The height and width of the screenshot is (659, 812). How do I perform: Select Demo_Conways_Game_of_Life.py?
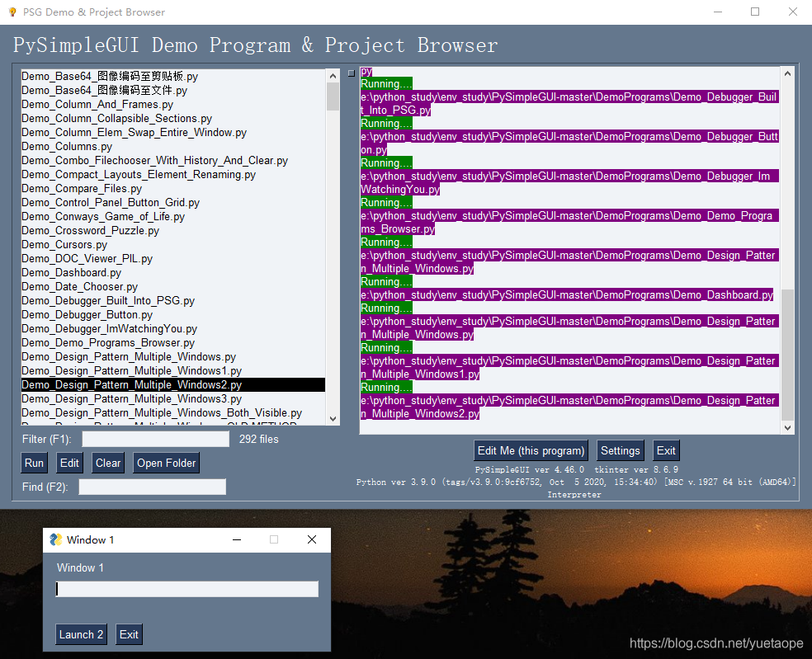pyautogui.click(x=173, y=216)
